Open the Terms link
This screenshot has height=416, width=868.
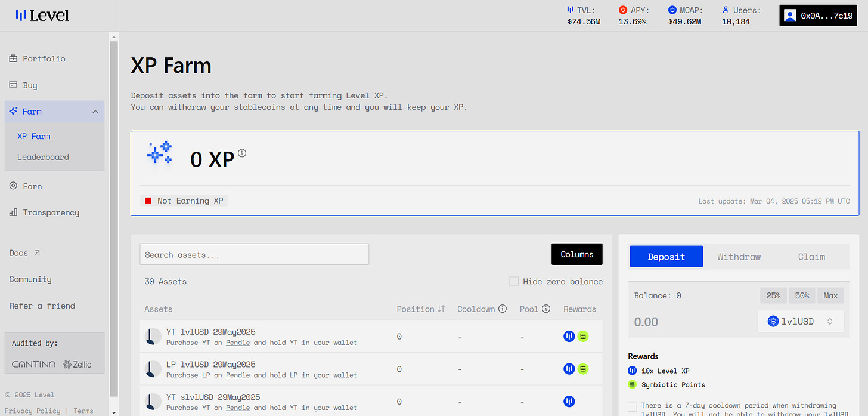pos(83,411)
